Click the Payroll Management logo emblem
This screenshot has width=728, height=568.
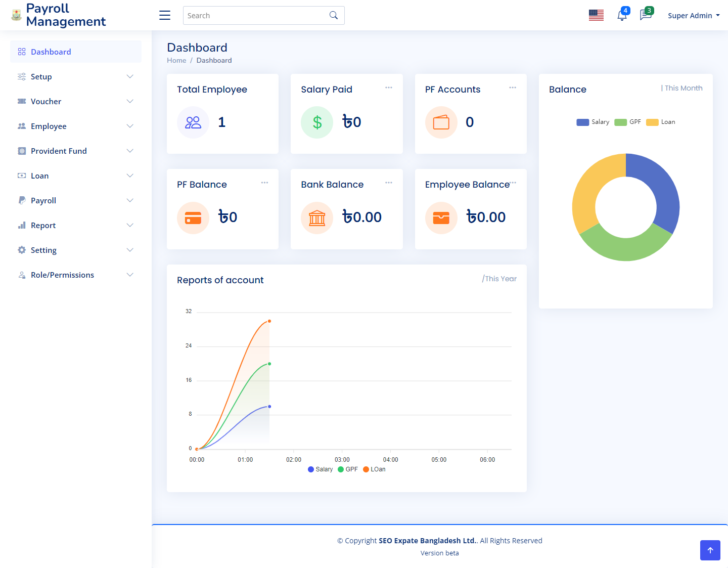[17, 15]
